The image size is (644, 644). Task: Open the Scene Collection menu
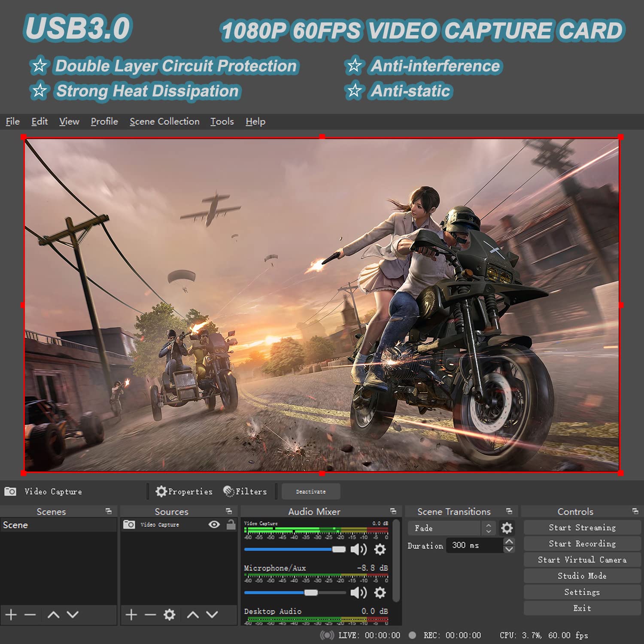(x=164, y=122)
